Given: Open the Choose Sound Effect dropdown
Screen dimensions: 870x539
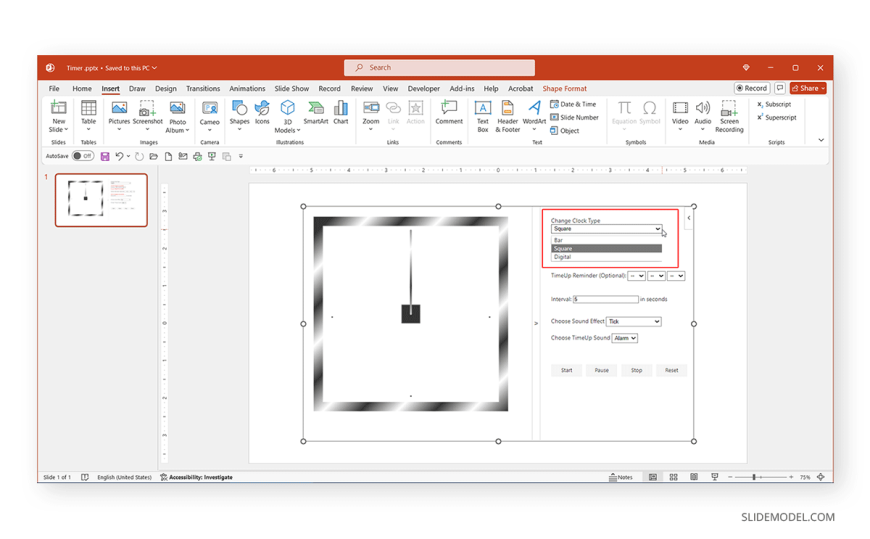Looking at the screenshot, I should pos(634,321).
